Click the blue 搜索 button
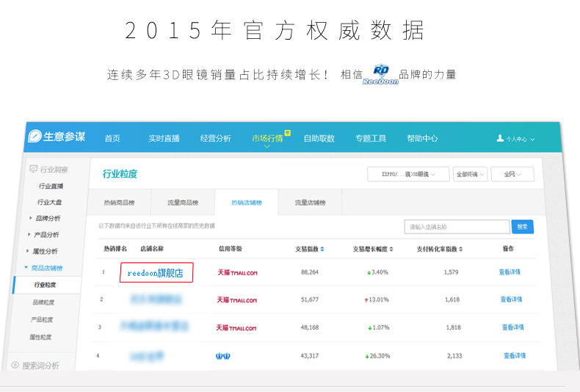This screenshot has width=580, height=392. tap(522, 227)
